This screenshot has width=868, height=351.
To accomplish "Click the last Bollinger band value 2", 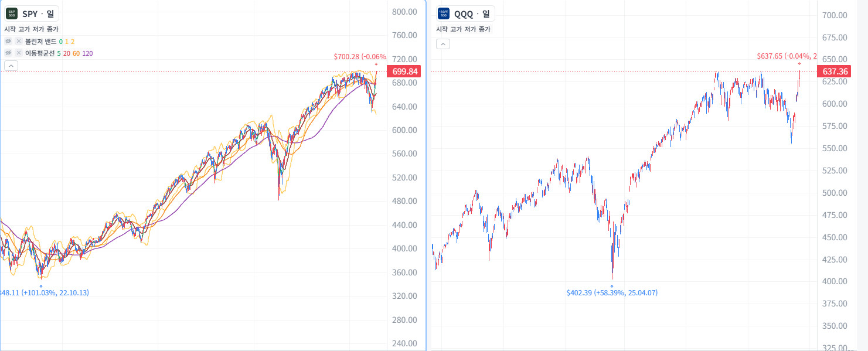I will coord(73,42).
